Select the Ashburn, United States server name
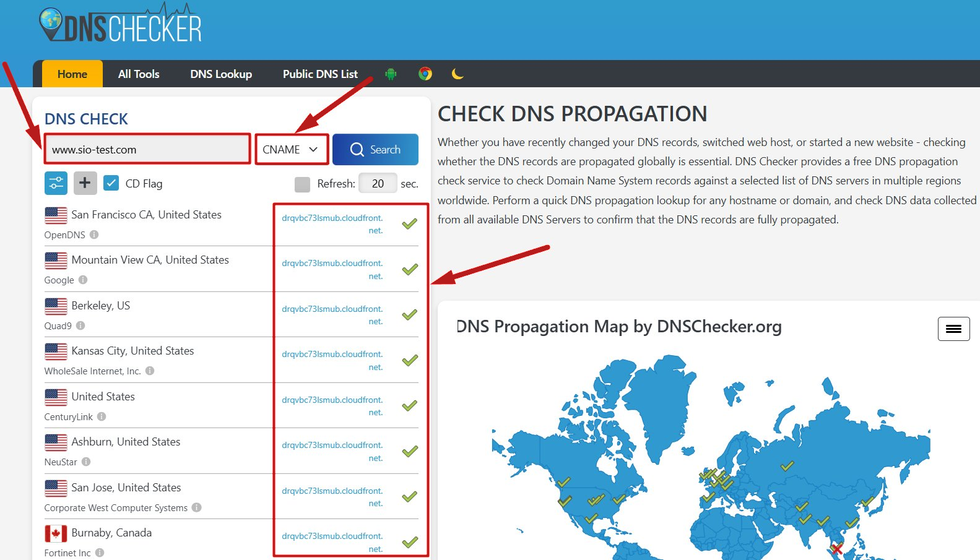The height and width of the screenshot is (560, 980). [126, 442]
